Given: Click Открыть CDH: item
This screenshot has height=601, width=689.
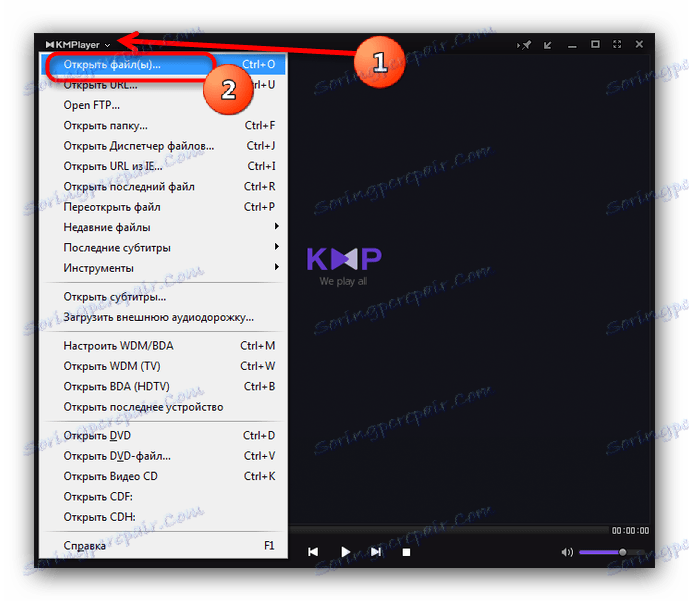Looking at the screenshot, I should tap(163, 517).
